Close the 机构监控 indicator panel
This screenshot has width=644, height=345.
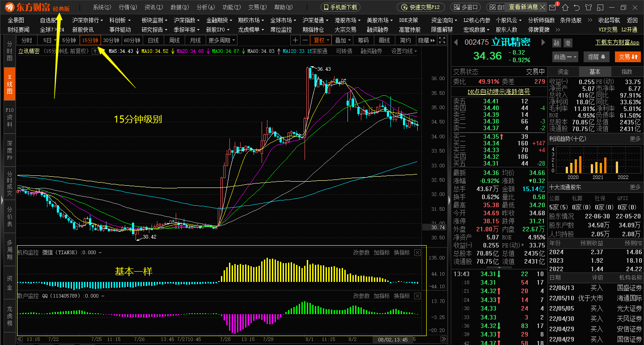coord(417,253)
